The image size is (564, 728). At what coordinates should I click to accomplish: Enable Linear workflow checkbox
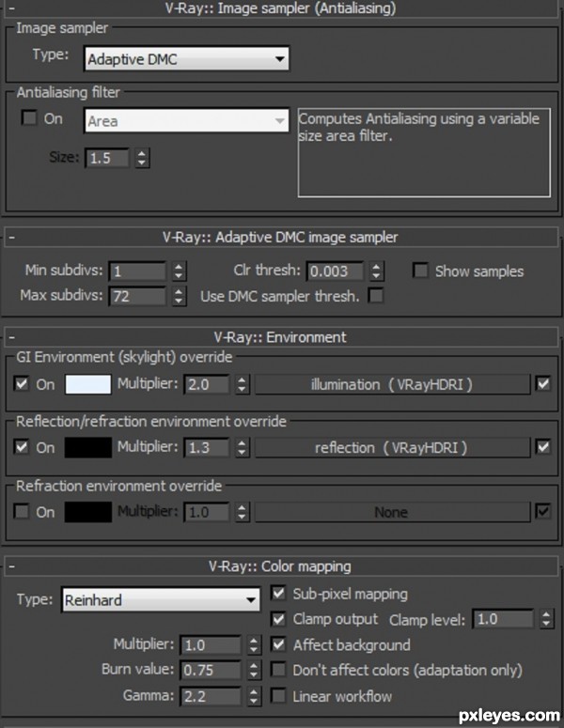278,696
